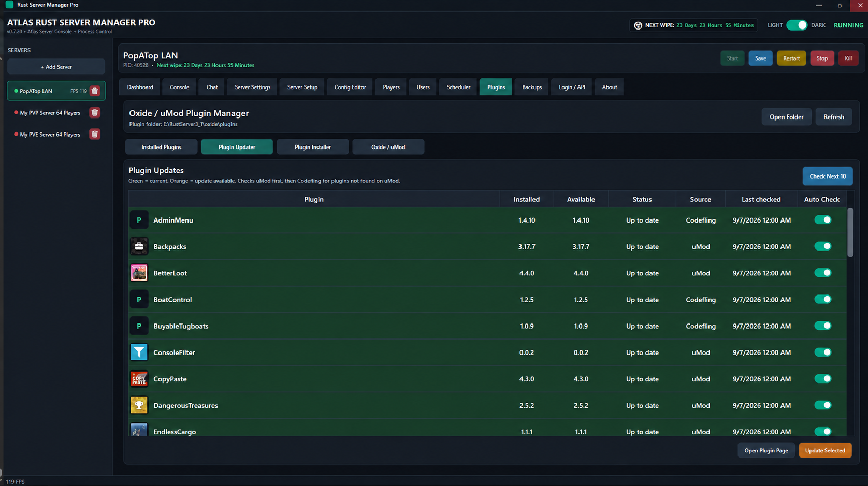Open the Plugin Installer sub-tab
Viewport: 868px width, 486px height.
(313, 147)
